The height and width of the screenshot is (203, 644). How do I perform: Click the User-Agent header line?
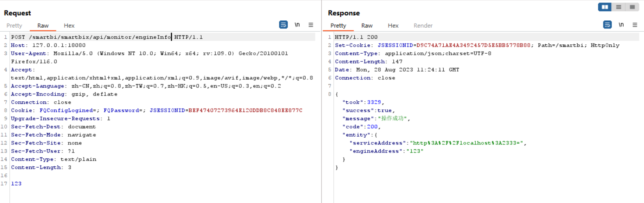150,53
